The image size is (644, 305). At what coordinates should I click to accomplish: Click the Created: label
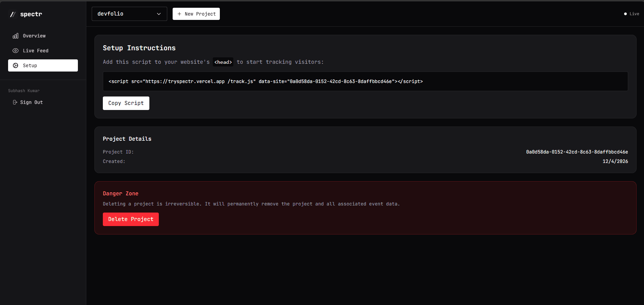pyautogui.click(x=114, y=161)
